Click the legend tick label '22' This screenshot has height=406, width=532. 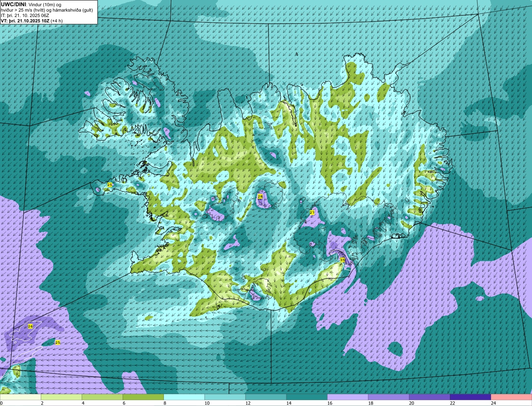pyautogui.click(x=452, y=403)
